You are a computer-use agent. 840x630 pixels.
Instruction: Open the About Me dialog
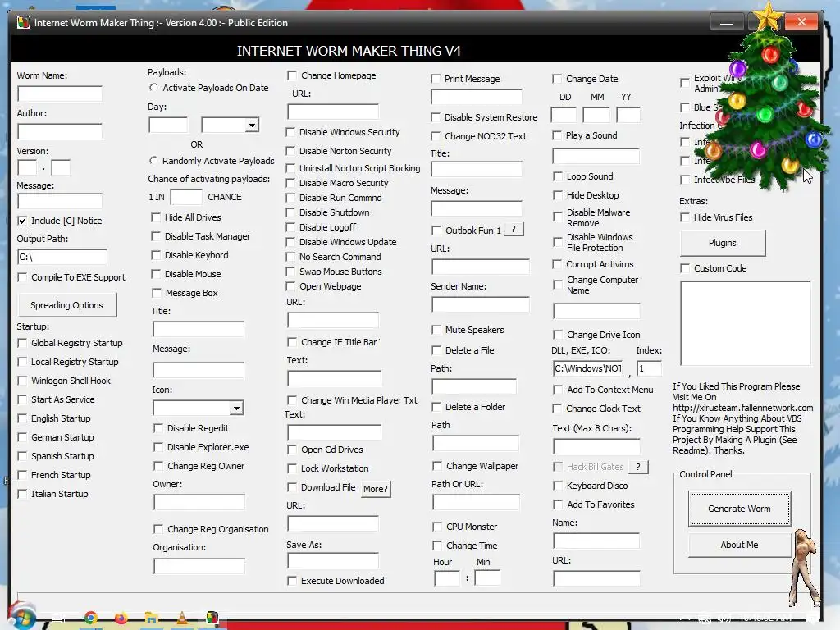pyautogui.click(x=739, y=545)
